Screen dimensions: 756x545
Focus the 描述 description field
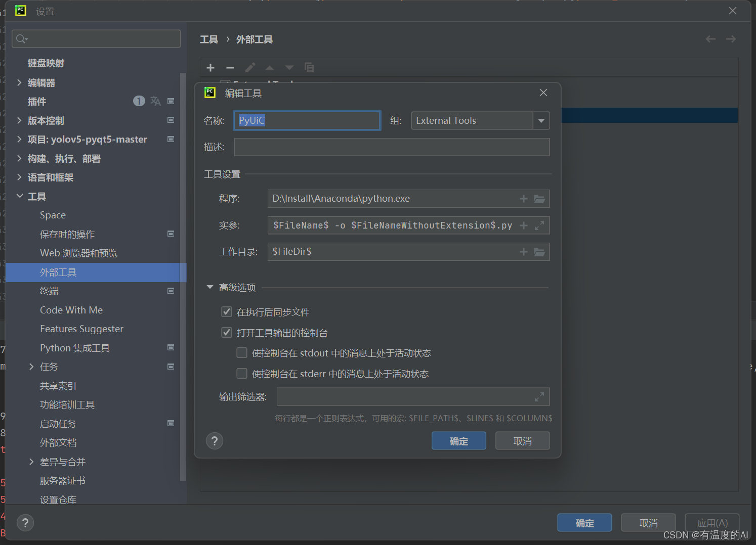[392, 147]
